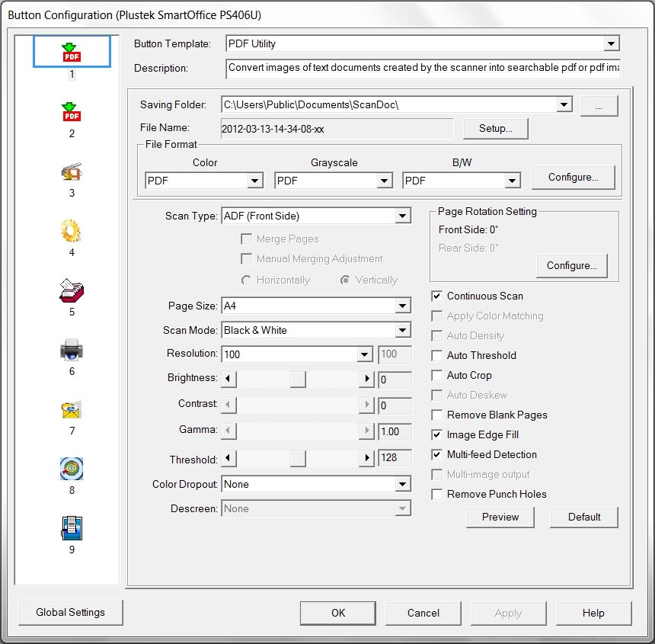The width and height of the screenshot is (655, 644).
Task: Select button 3 scanner icon
Action: coord(72,171)
